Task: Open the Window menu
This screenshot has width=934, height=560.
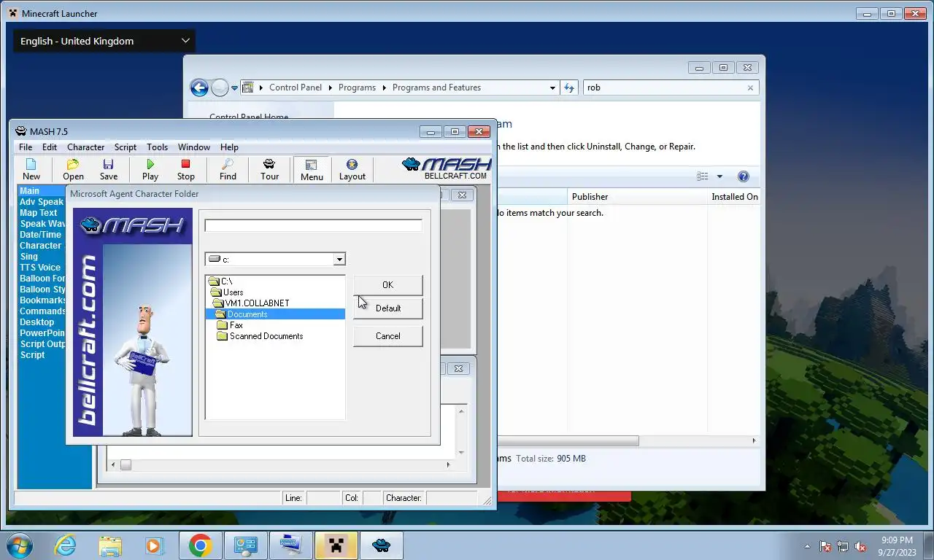Action: point(194,147)
